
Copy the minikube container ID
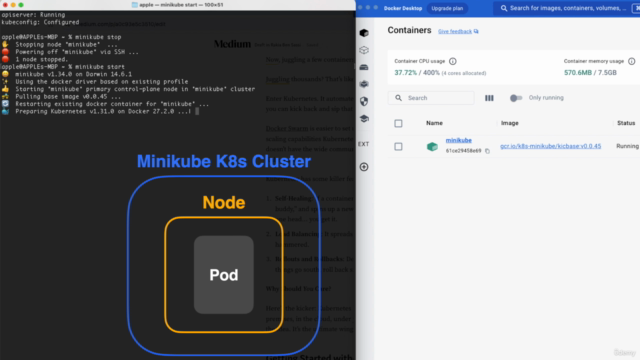[x=487, y=151]
